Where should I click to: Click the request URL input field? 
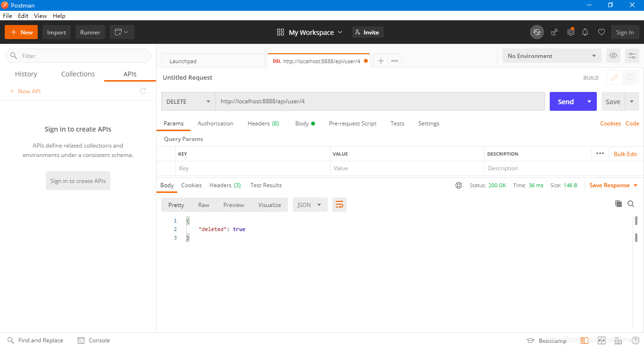point(380,101)
